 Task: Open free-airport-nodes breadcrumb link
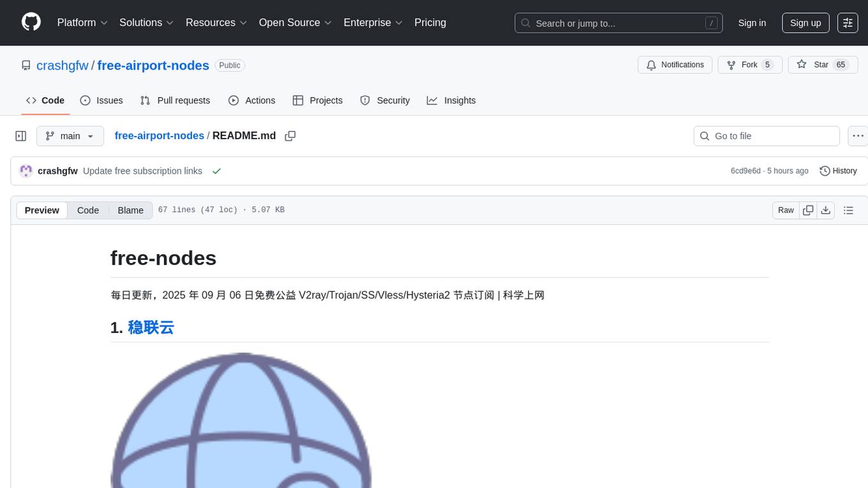click(x=160, y=135)
